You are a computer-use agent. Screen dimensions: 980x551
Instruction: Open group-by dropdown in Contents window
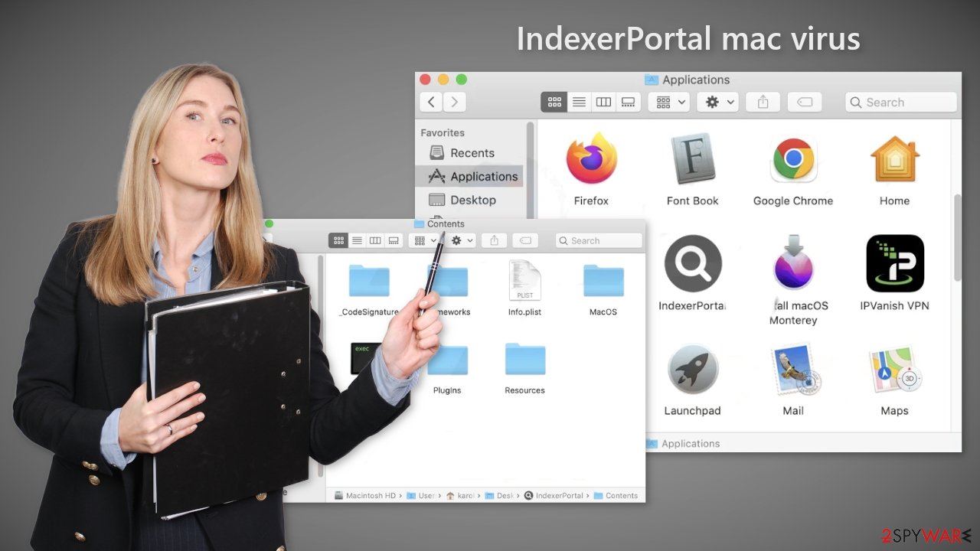423,240
